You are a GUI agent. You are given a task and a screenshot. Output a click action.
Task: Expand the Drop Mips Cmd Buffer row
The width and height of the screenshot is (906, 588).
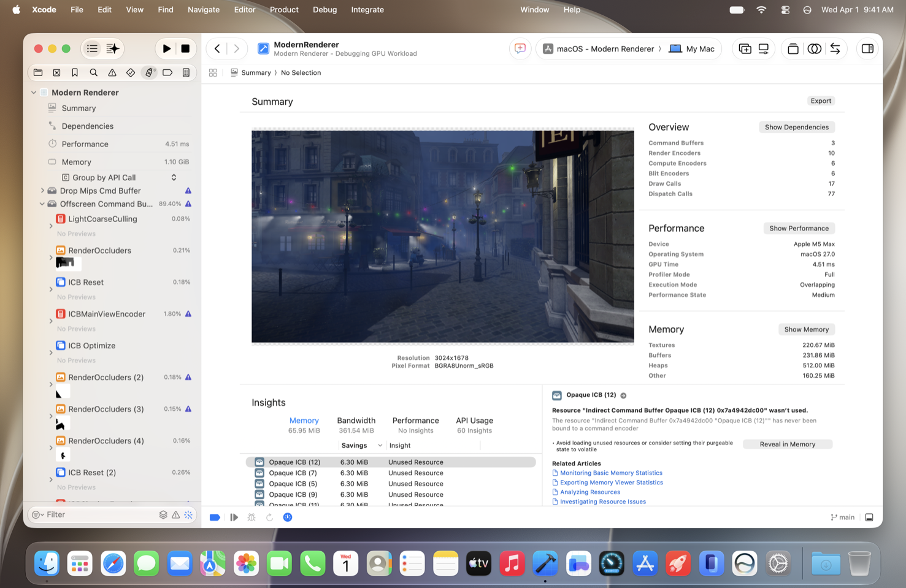pyautogui.click(x=42, y=191)
